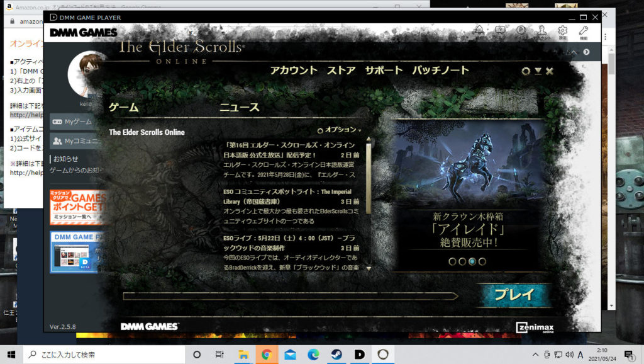Image resolution: width=644 pixels, height=364 pixels.
Task: Expand the Windows system tray hidden icons
Action: 535,354
